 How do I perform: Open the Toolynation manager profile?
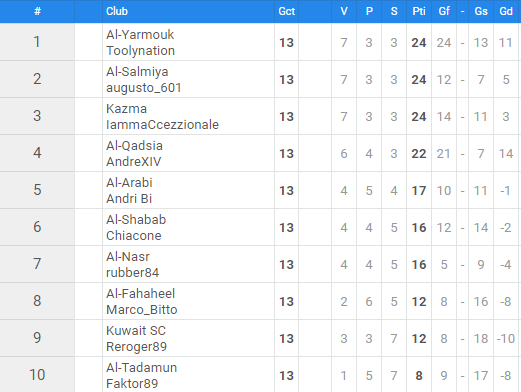pyautogui.click(x=140, y=51)
